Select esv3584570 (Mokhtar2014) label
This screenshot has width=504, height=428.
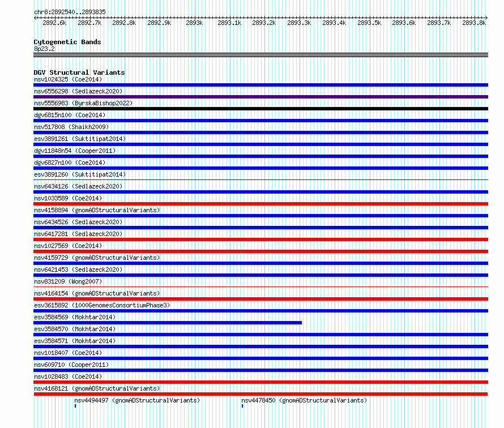click(75, 329)
